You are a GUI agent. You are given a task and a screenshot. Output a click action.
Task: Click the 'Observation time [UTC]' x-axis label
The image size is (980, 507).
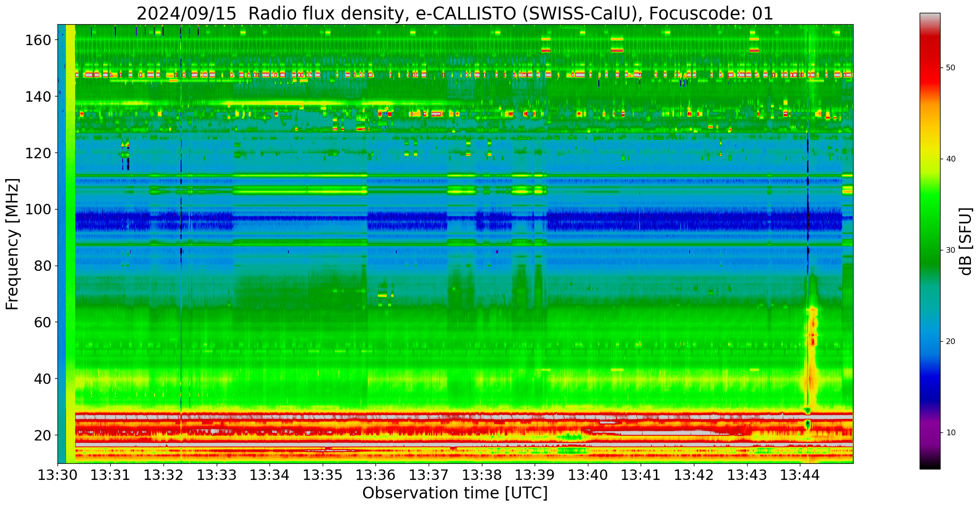point(455,493)
